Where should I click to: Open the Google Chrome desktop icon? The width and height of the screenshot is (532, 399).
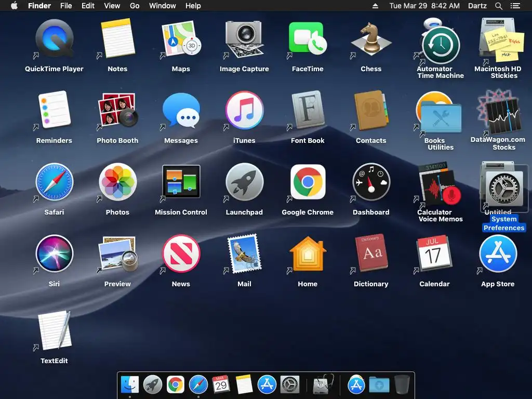tap(308, 181)
